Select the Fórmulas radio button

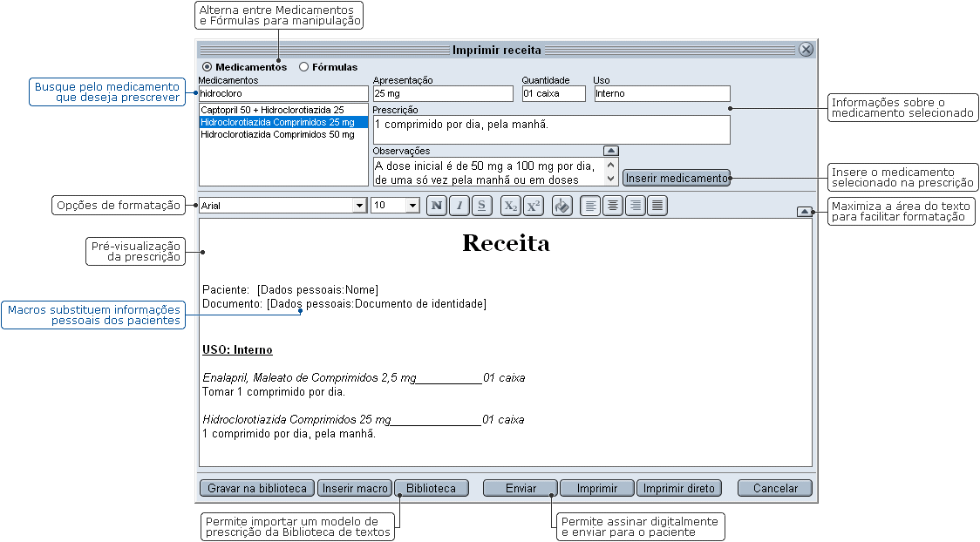303,66
